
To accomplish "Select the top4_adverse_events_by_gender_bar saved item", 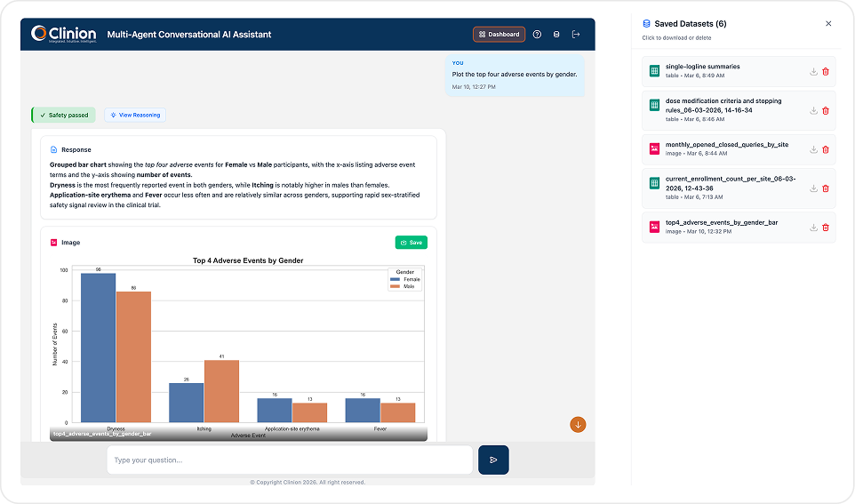I will coord(721,222).
